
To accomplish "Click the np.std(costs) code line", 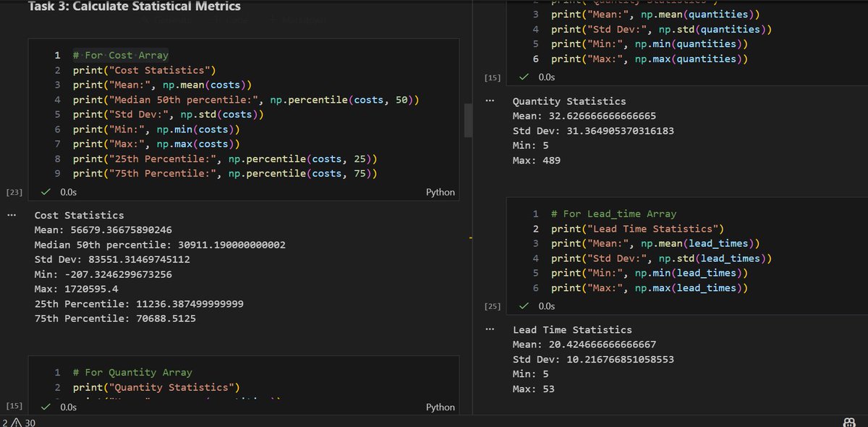I will (168, 114).
